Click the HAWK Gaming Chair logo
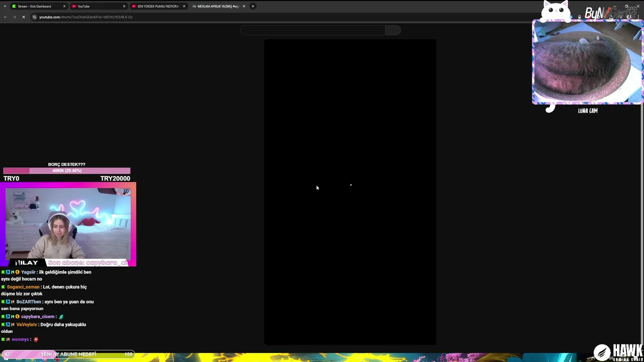The width and height of the screenshot is (644, 362). click(x=618, y=352)
